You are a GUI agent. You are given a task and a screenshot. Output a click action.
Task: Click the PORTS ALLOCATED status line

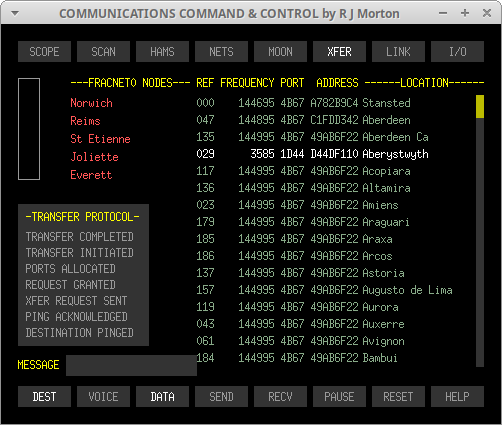(x=71, y=269)
